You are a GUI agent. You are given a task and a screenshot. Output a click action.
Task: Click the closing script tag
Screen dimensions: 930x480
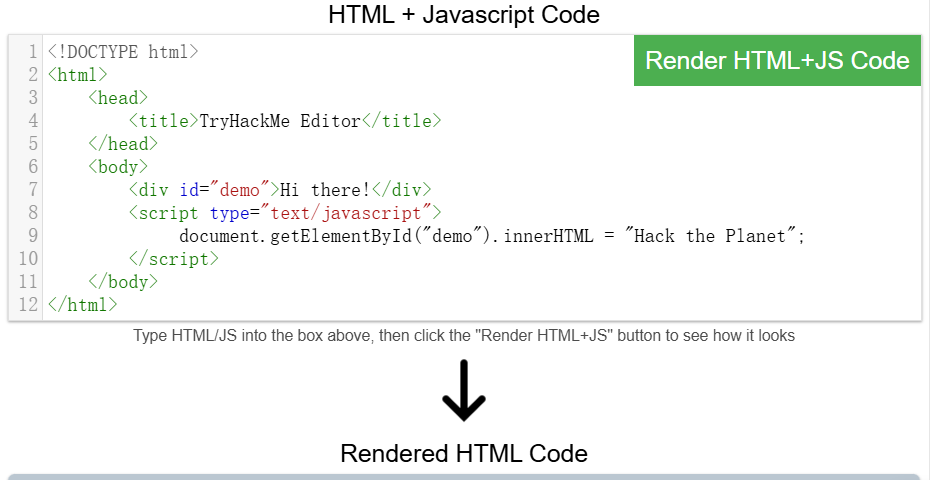173,259
